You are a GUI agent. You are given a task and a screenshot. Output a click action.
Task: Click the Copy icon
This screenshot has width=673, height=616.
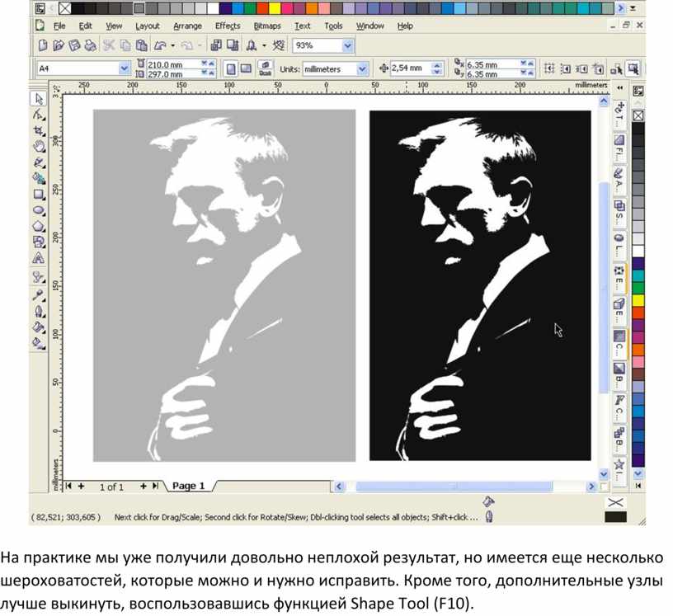(x=125, y=45)
